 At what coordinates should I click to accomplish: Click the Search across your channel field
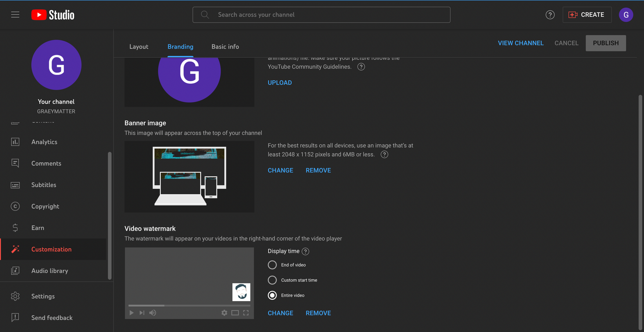click(x=322, y=15)
